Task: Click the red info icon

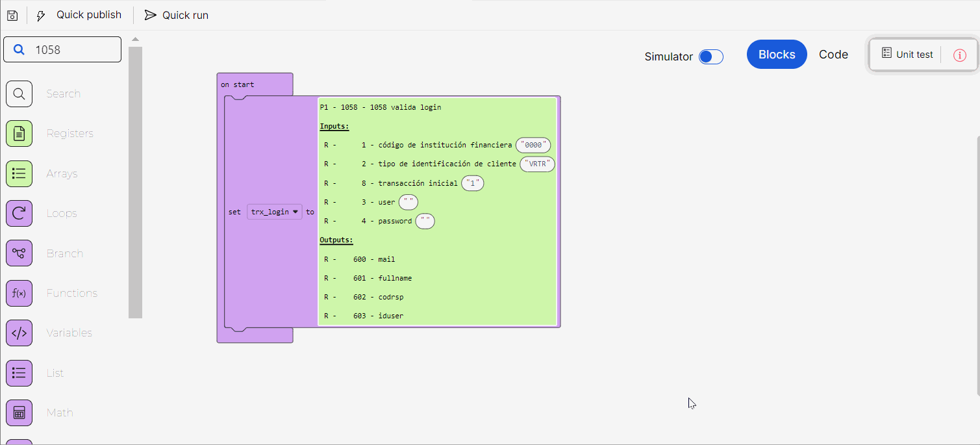Action: pos(959,55)
